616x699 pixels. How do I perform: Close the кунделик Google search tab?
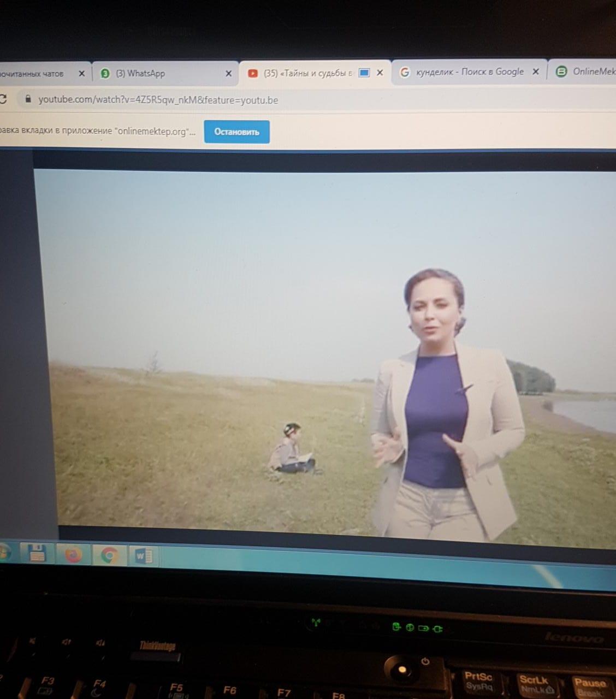pos(536,72)
